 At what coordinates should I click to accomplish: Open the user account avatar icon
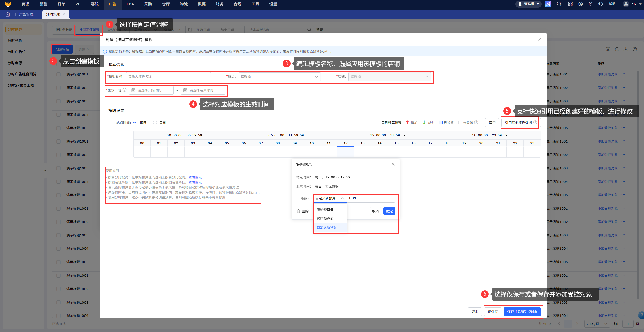[626, 4]
